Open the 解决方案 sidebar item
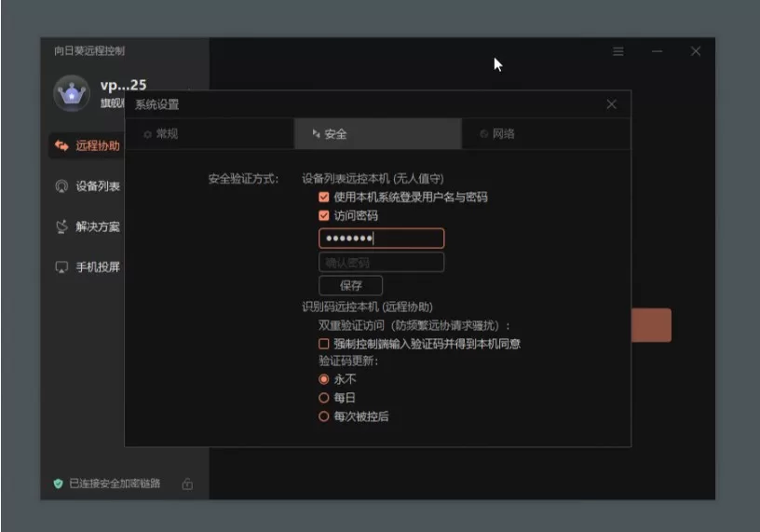The height and width of the screenshot is (532, 760). 88,226
